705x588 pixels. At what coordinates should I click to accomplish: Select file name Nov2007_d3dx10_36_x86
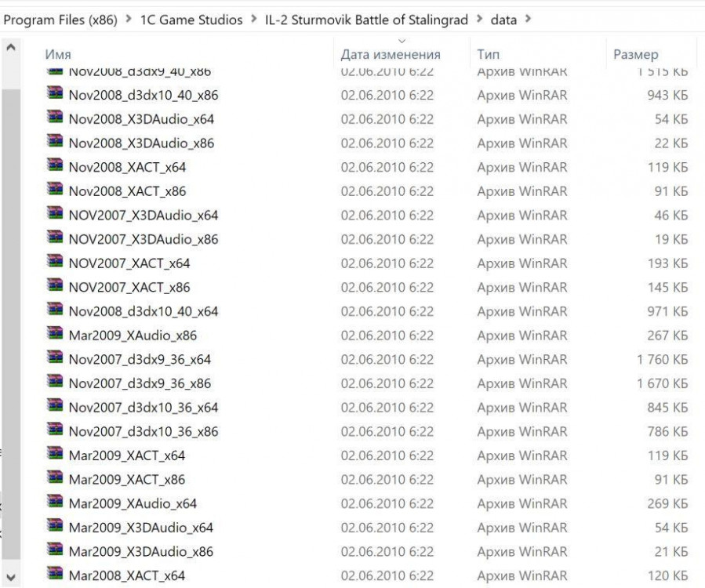pyautogui.click(x=144, y=431)
